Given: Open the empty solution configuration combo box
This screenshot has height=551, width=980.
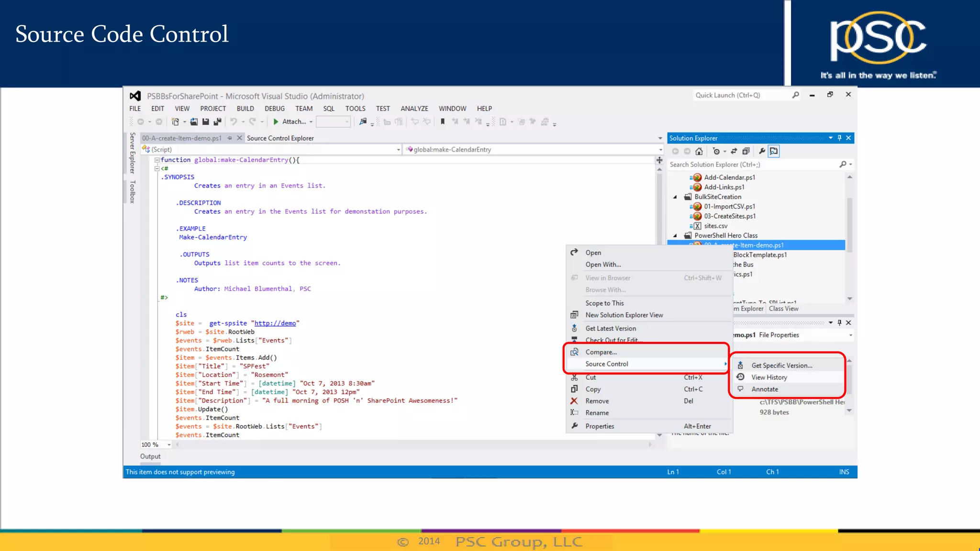Looking at the screenshot, I should pos(333,122).
